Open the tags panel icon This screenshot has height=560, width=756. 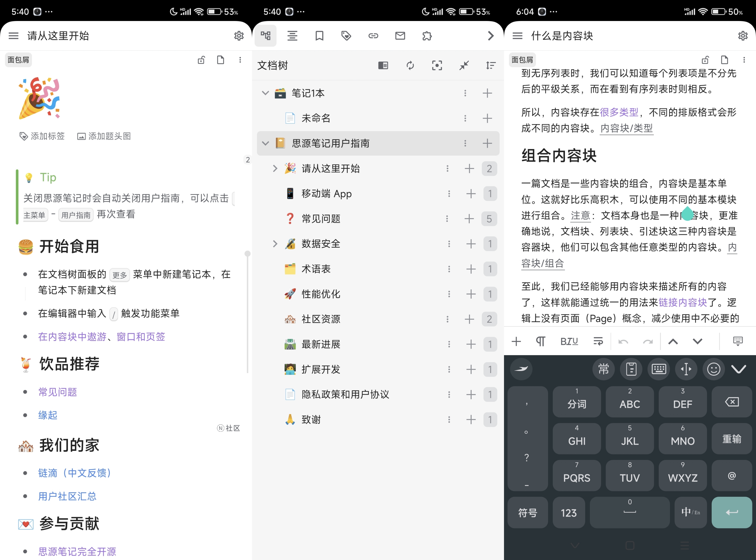(x=346, y=36)
